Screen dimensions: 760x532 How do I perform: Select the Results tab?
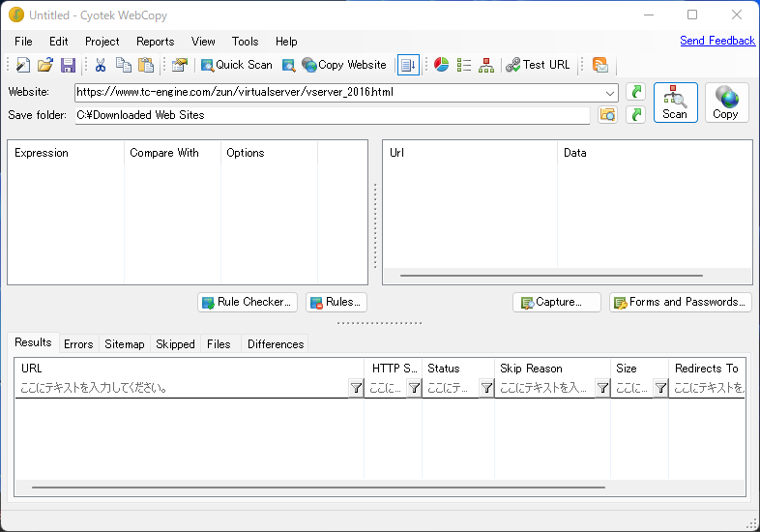tap(33, 342)
